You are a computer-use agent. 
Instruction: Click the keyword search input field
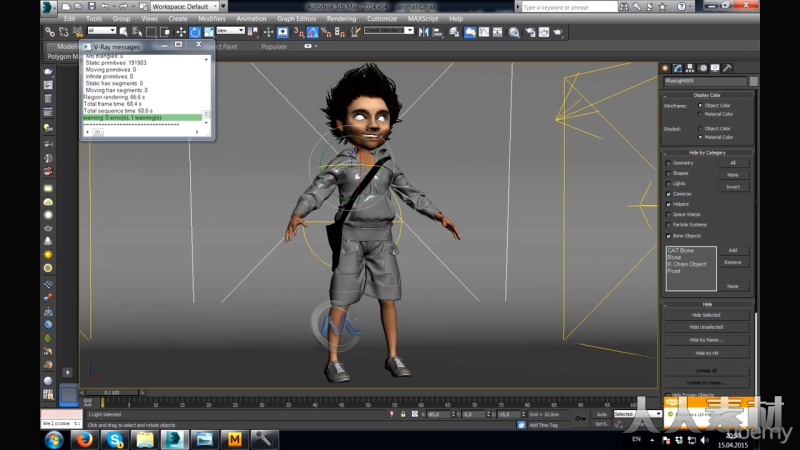coord(568,7)
